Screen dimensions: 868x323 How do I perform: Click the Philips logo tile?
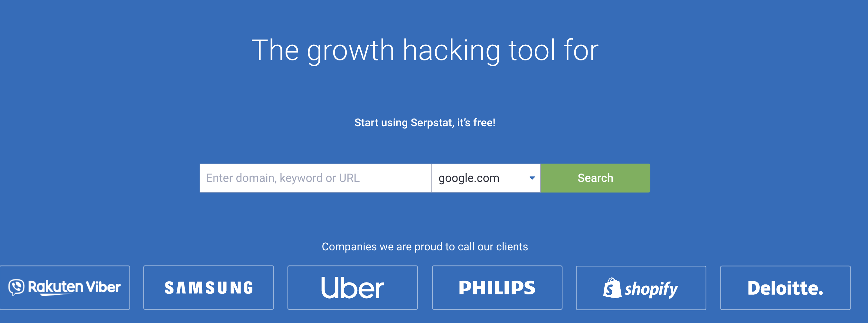pyautogui.click(x=497, y=288)
